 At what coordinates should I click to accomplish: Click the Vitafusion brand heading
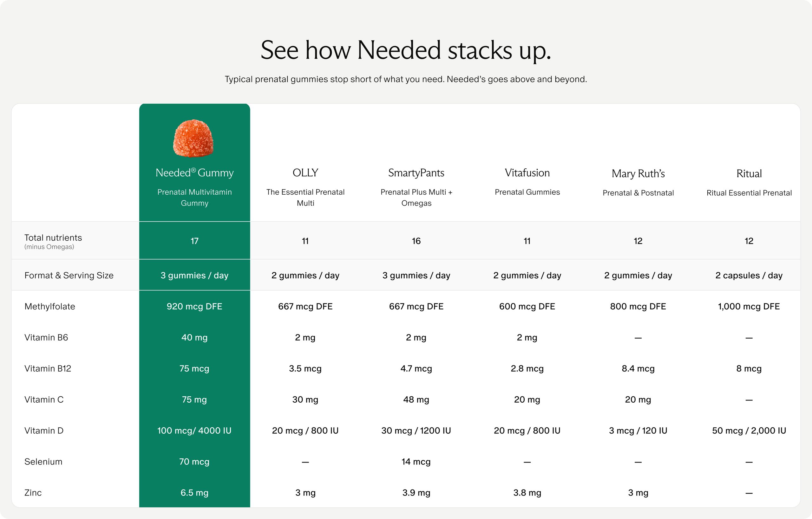527,172
